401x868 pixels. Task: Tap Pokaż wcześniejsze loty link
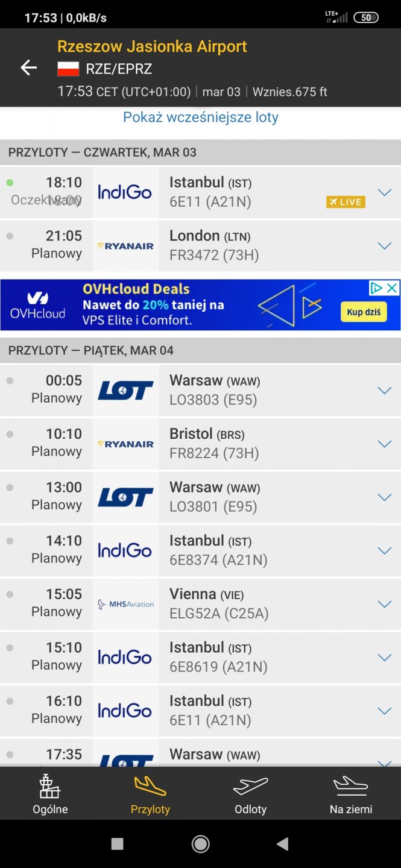tap(200, 117)
